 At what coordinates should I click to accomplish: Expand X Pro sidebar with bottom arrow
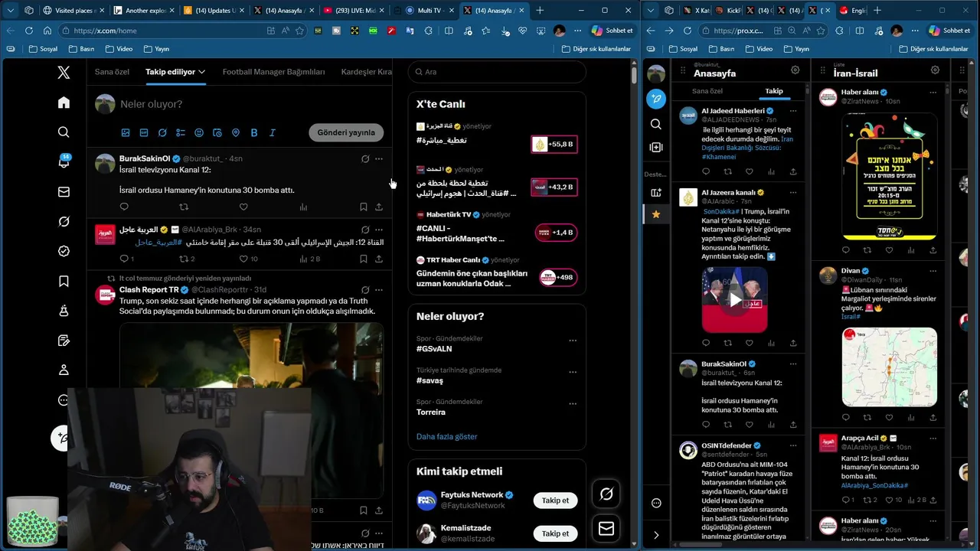click(656, 535)
